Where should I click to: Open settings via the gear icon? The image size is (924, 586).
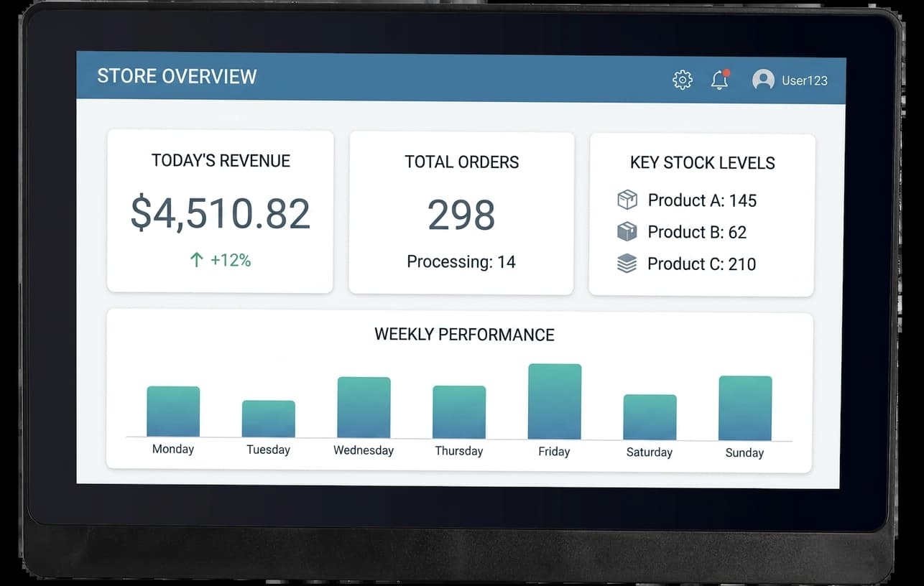tap(682, 80)
